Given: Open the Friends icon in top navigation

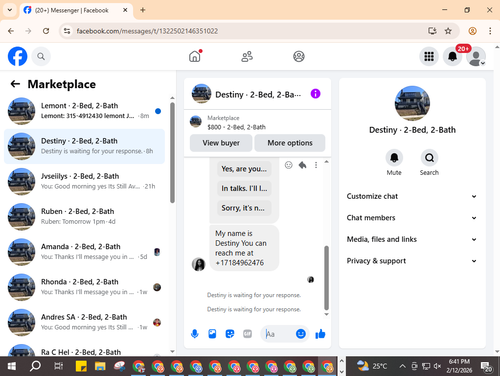Looking at the screenshot, I should click(x=247, y=56).
